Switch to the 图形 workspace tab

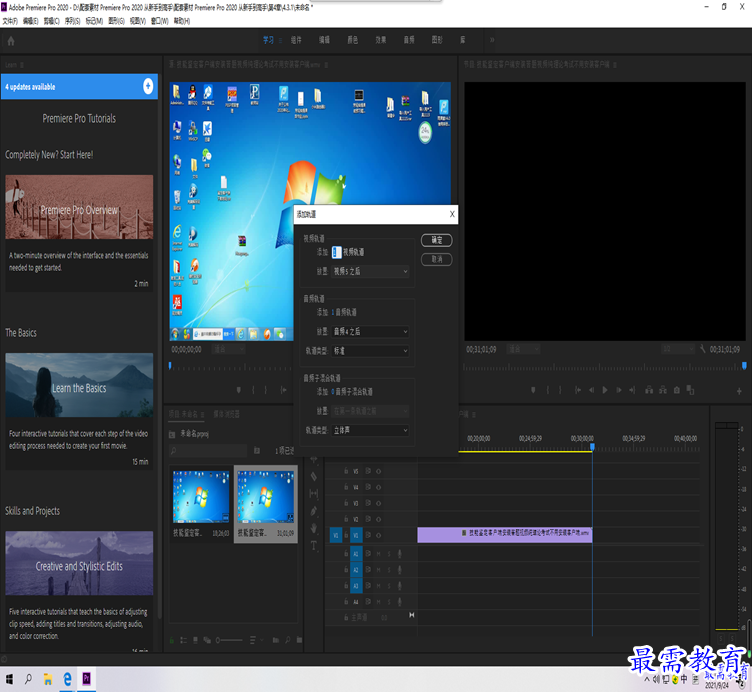[x=437, y=40]
